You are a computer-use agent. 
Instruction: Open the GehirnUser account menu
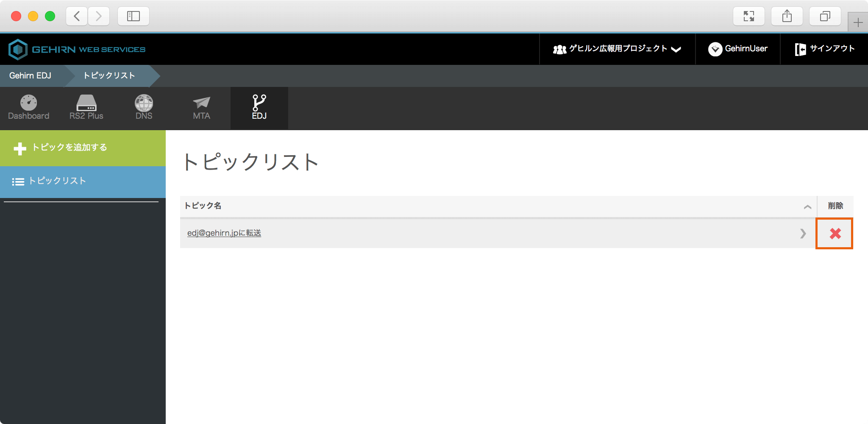pyautogui.click(x=738, y=49)
